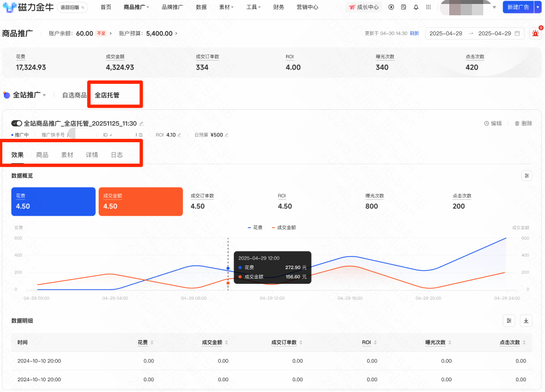545x392 pixels.
Task: Sort table by 成交订单数 column
Action: (x=301, y=343)
